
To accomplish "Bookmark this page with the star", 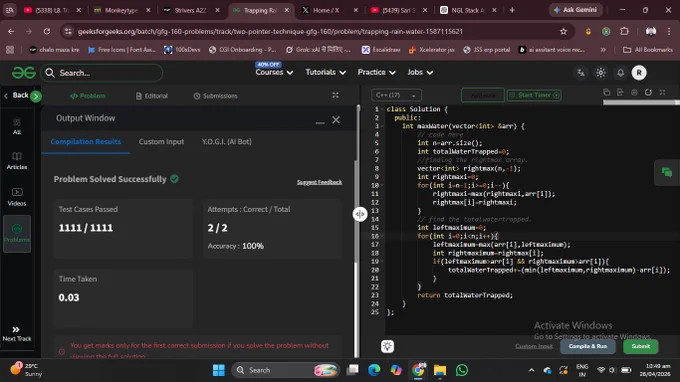I will (x=563, y=31).
